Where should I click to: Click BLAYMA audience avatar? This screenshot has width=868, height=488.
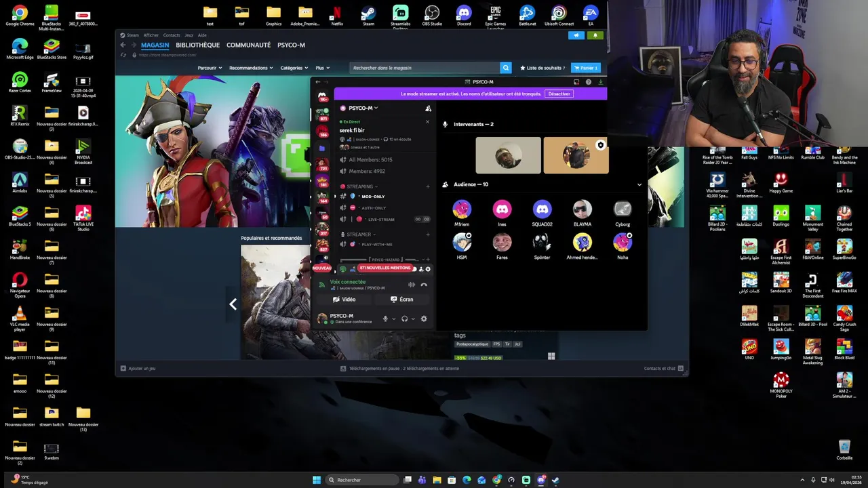582,209
